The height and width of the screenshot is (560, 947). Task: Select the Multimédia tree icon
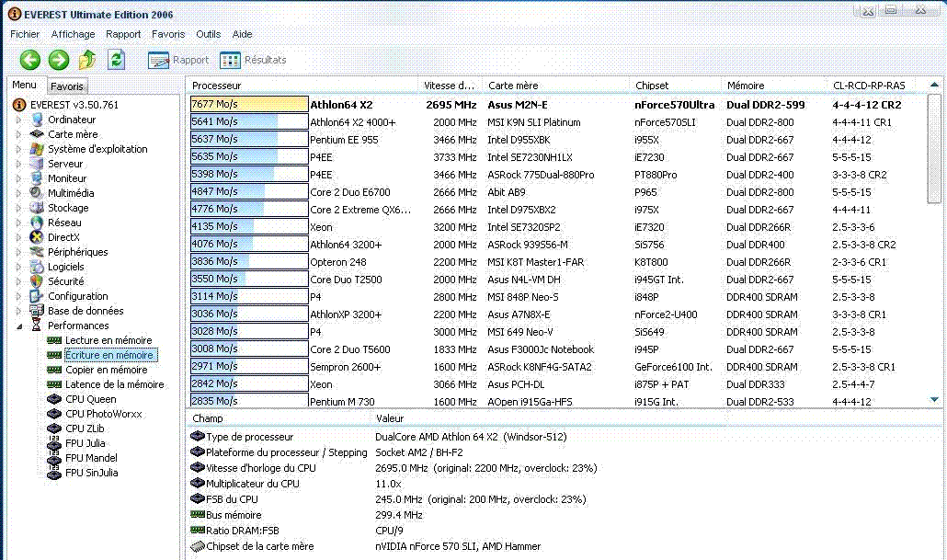point(37,193)
